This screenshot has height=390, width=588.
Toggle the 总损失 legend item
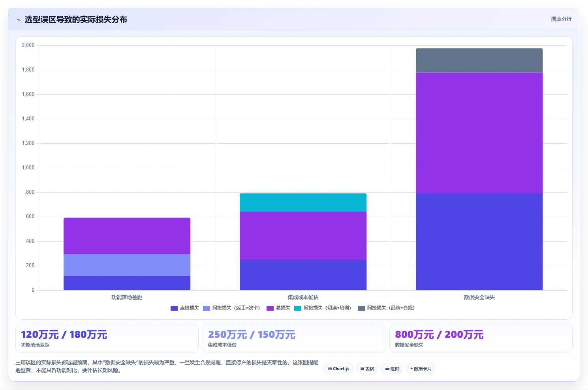(x=278, y=308)
